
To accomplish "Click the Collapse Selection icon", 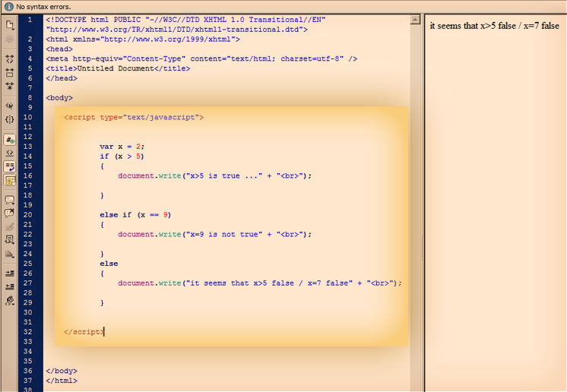I will [10, 72].
